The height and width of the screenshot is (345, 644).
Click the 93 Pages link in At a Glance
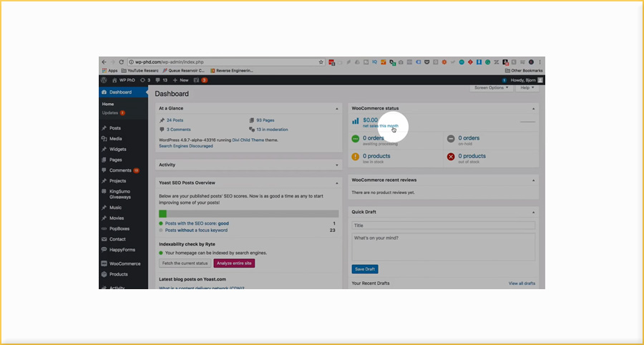point(265,120)
